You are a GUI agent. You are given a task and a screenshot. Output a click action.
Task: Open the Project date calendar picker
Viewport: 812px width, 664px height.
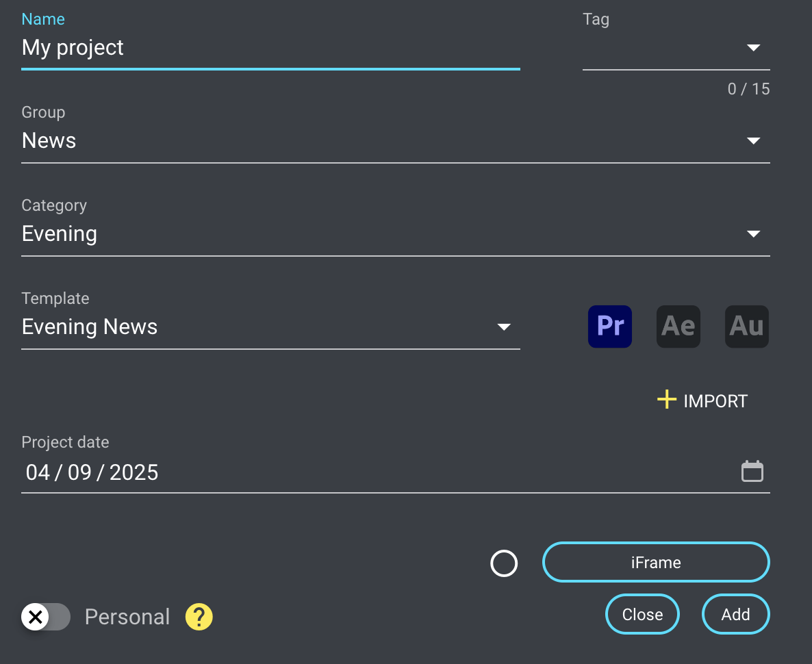coord(752,472)
